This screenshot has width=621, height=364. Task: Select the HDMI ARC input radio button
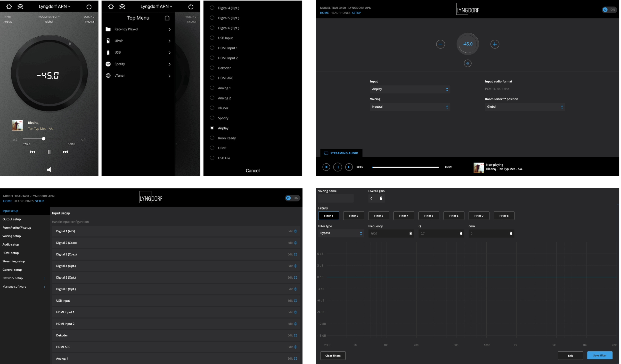tap(212, 78)
